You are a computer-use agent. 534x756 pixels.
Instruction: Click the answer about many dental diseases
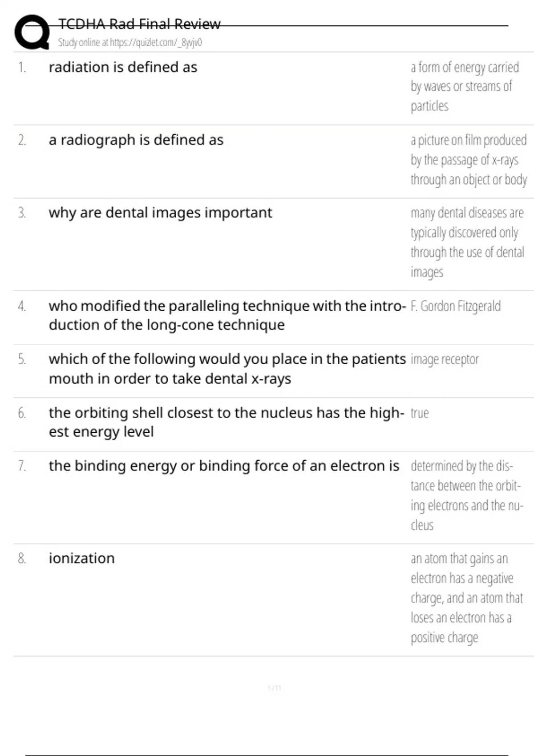[x=467, y=242]
